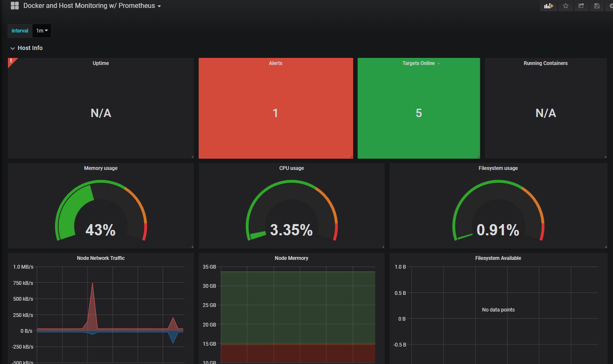Open the Uptime panel title menu
The width and height of the screenshot is (613, 364).
[x=101, y=63]
